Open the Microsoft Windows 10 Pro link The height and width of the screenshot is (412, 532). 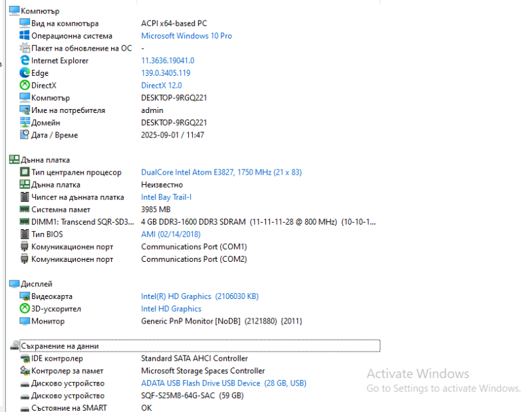[x=186, y=36]
